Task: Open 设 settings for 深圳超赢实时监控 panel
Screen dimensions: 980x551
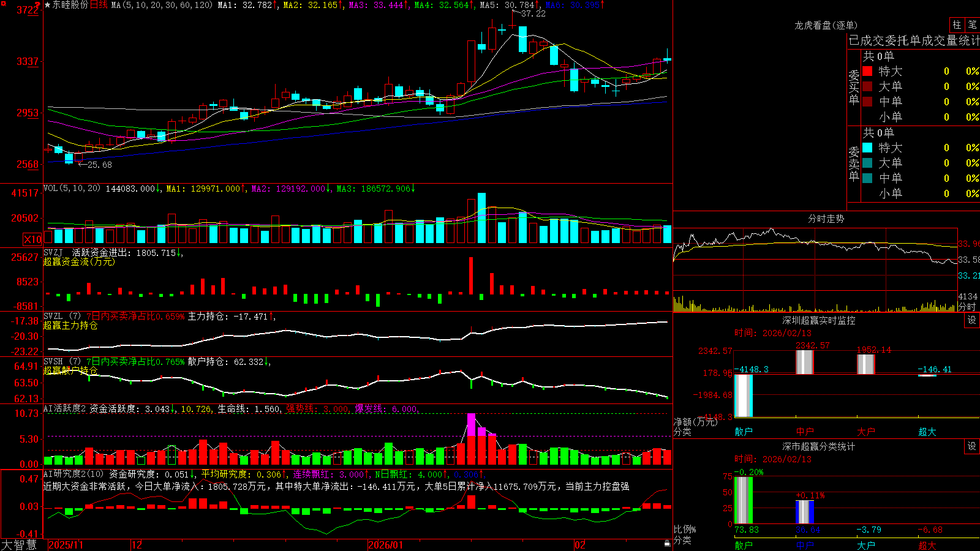Action: pyautogui.click(x=972, y=320)
